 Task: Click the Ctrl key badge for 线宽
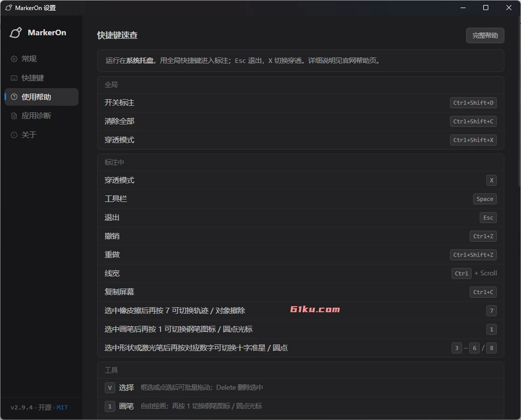462,273
